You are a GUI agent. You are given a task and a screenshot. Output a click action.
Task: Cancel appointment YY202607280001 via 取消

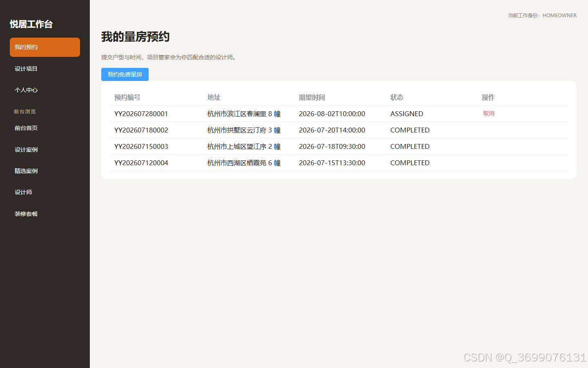[489, 113]
